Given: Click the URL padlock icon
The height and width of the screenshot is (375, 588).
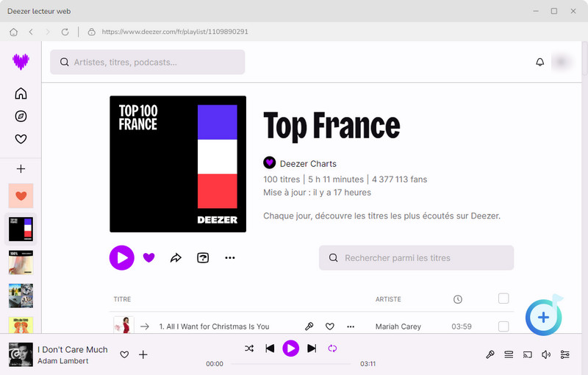Looking at the screenshot, I should click(x=91, y=32).
